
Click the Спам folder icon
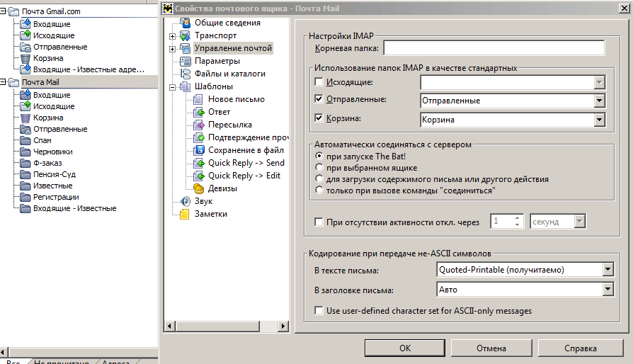click(25, 140)
